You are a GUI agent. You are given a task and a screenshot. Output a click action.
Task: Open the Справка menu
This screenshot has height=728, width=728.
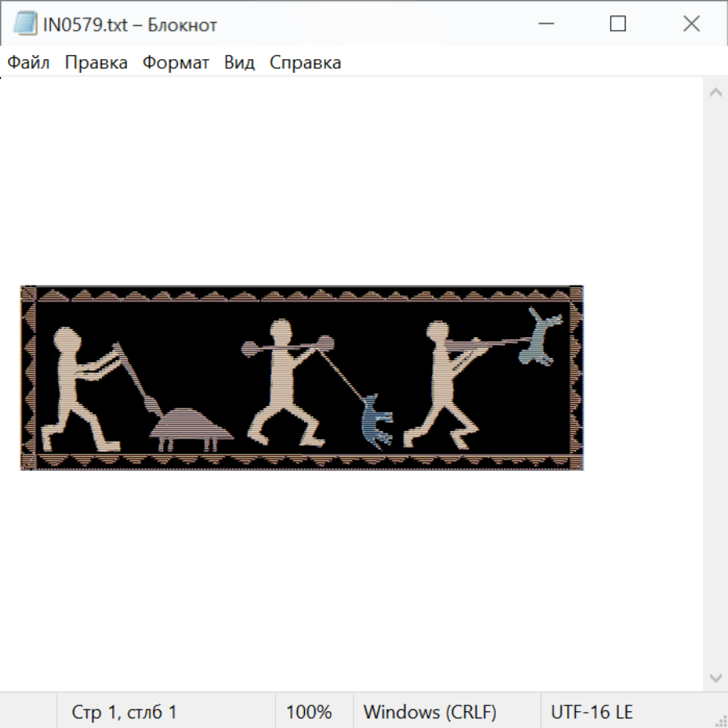point(305,63)
